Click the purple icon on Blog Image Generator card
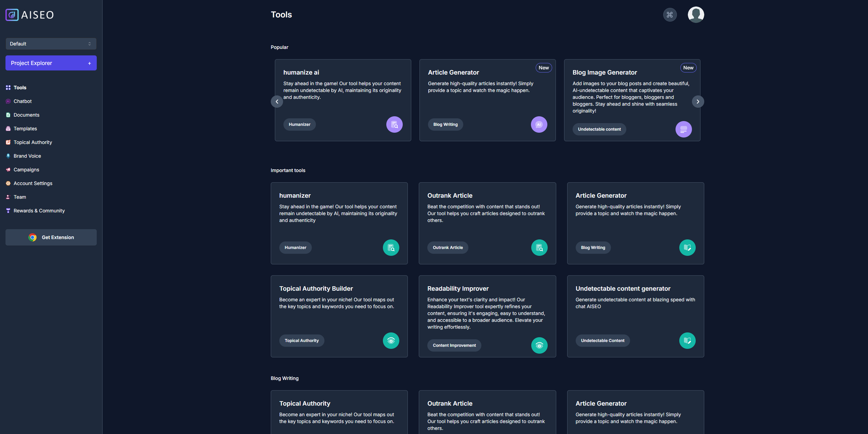Viewport: 868px width, 434px height. point(683,129)
